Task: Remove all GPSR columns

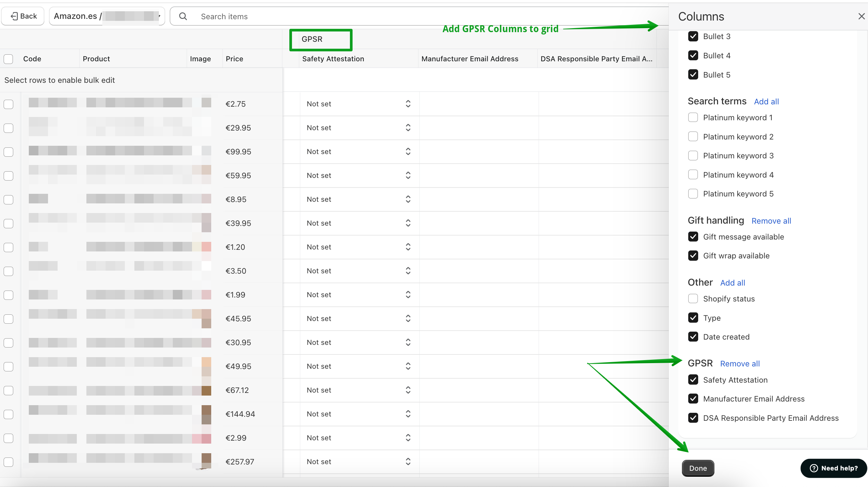Action: point(740,364)
